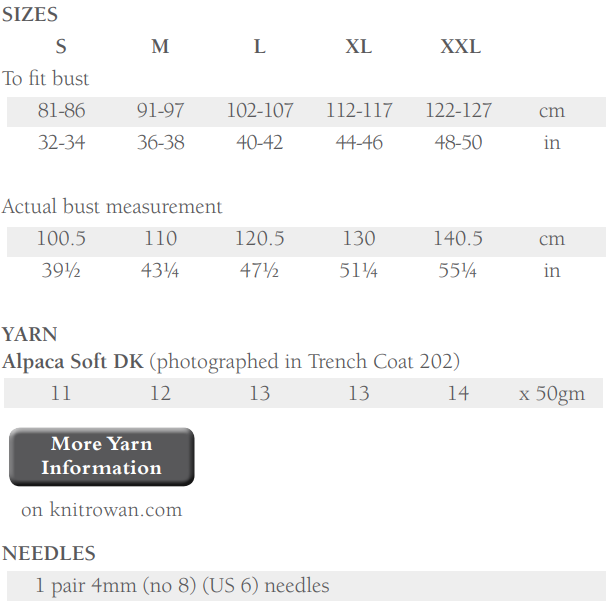The height and width of the screenshot is (606, 606).
Task: Click the To fit bust label
Action: tap(46, 78)
